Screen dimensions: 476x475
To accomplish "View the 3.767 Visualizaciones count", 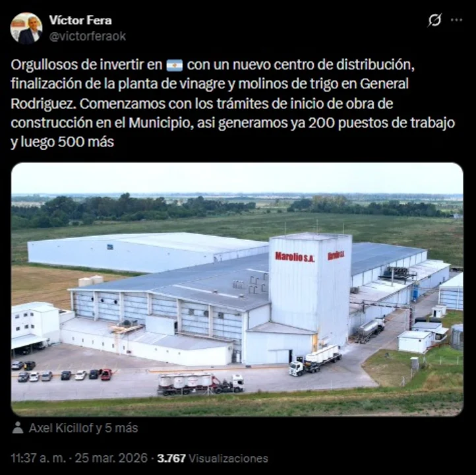I will pos(212,458).
